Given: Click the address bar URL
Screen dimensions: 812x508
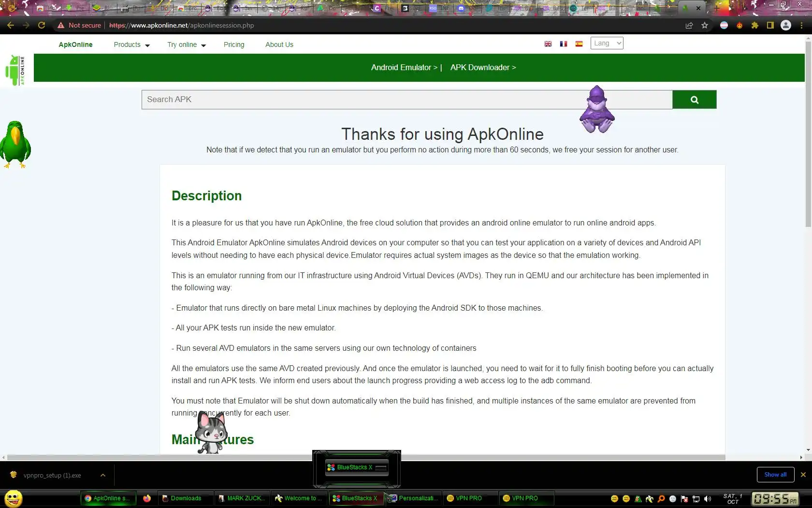Looking at the screenshot, I should [x=181, y=25].
